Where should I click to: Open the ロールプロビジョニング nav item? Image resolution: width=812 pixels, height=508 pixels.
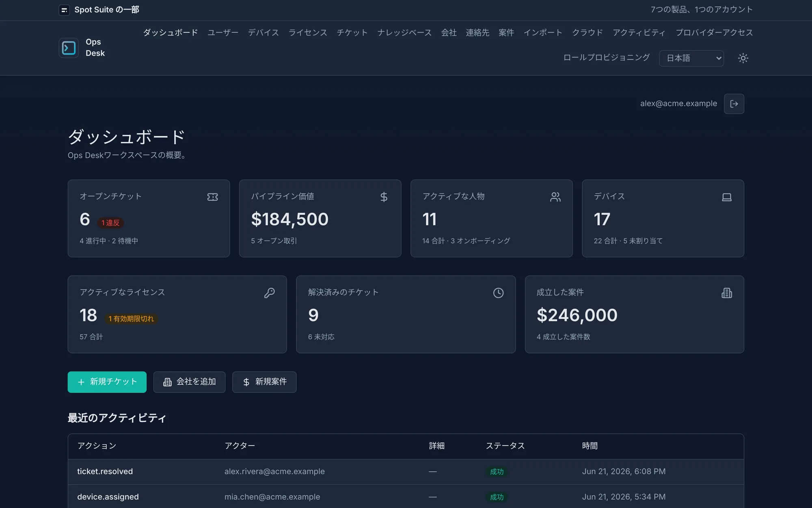(x=607, y=58)
